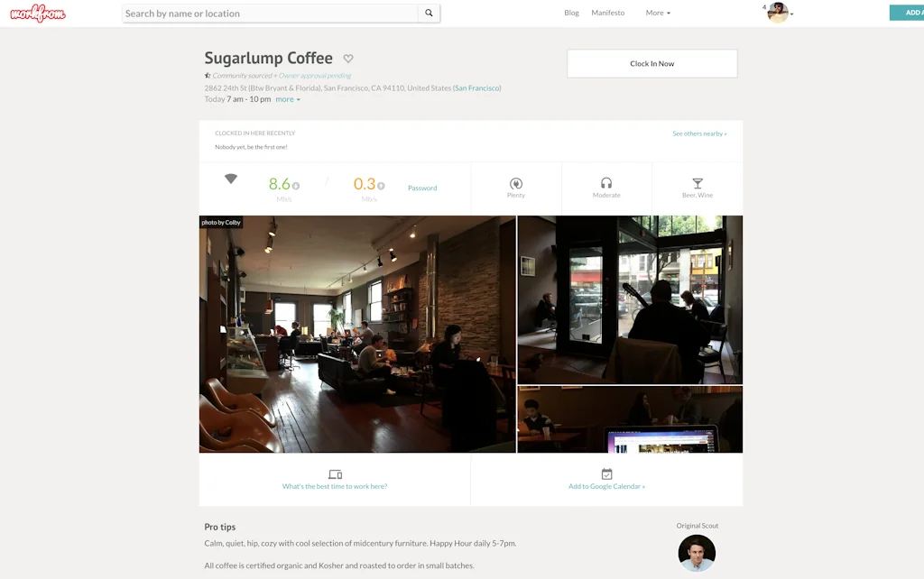924x579 pixels.
Task: Click into the search by name field
Action: coord(270,13)
